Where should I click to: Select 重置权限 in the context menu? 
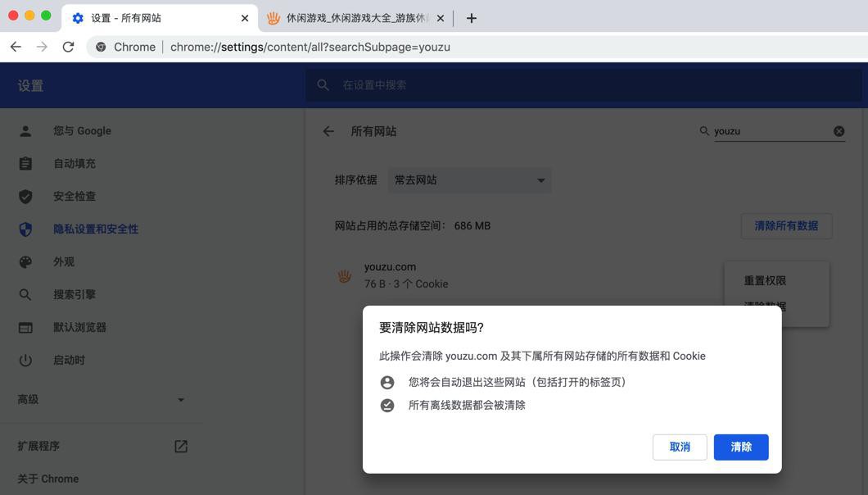point(765,280)
